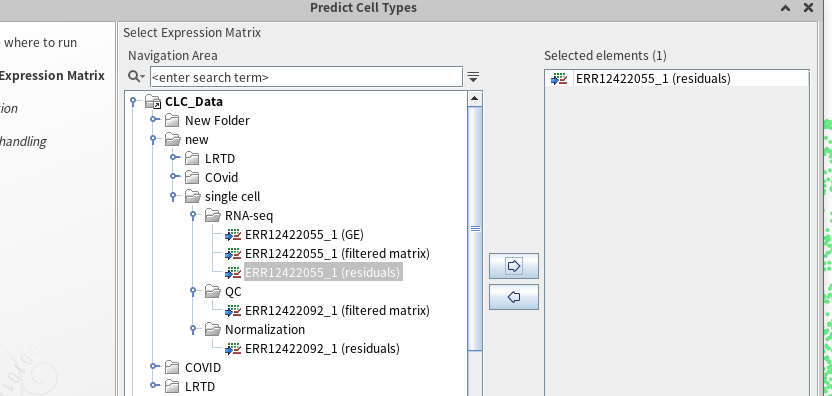
Task: Select the QC folder
Action: click(233, 291)
